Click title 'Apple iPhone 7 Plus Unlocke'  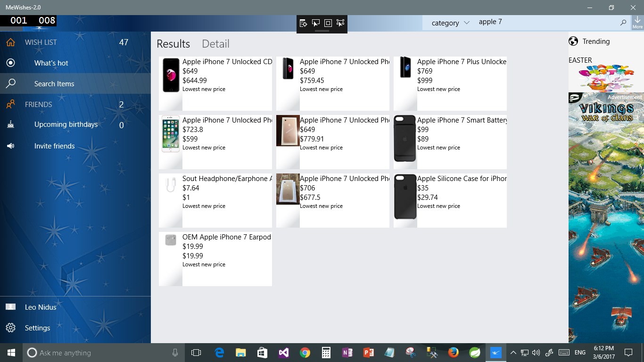coord(462,61)
